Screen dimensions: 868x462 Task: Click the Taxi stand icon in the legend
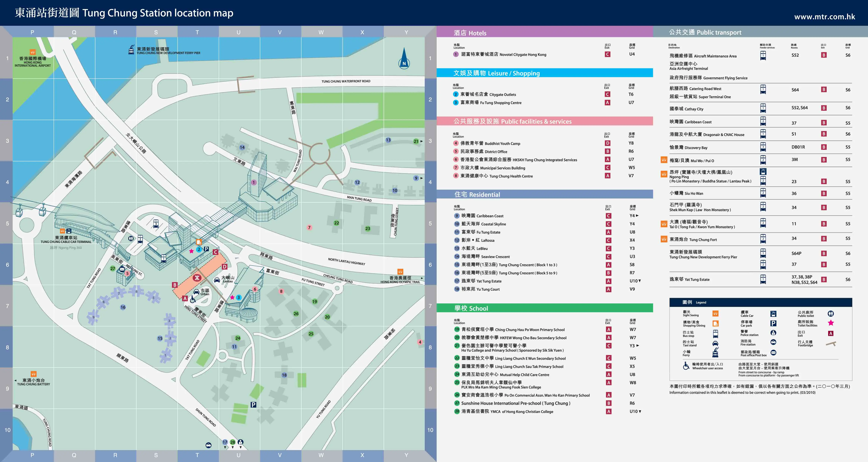(x=715, y=343)
